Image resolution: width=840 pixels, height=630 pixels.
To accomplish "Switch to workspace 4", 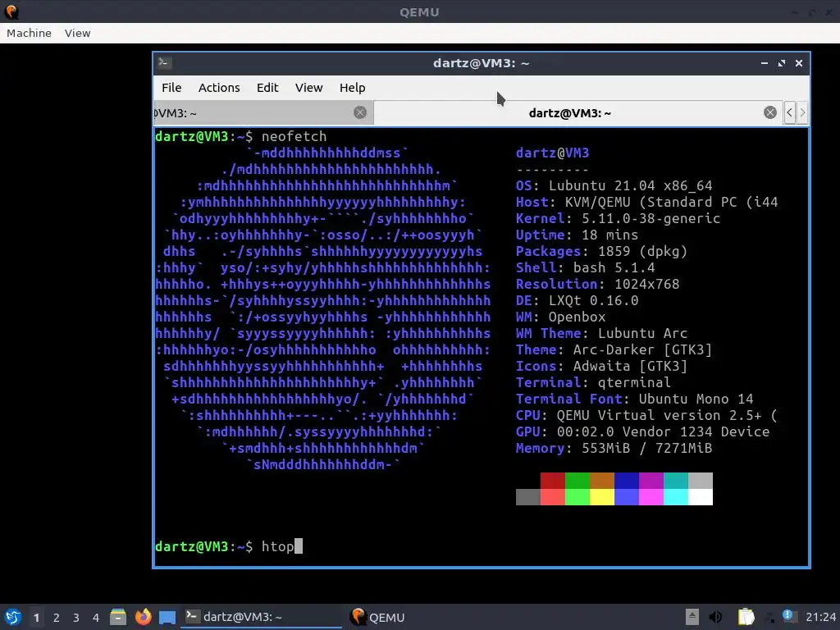I will tap(96, 618).
